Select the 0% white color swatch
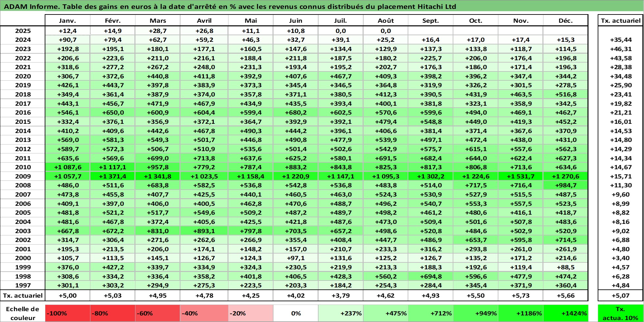The image size is (644, 322). [x=296, y=313]
